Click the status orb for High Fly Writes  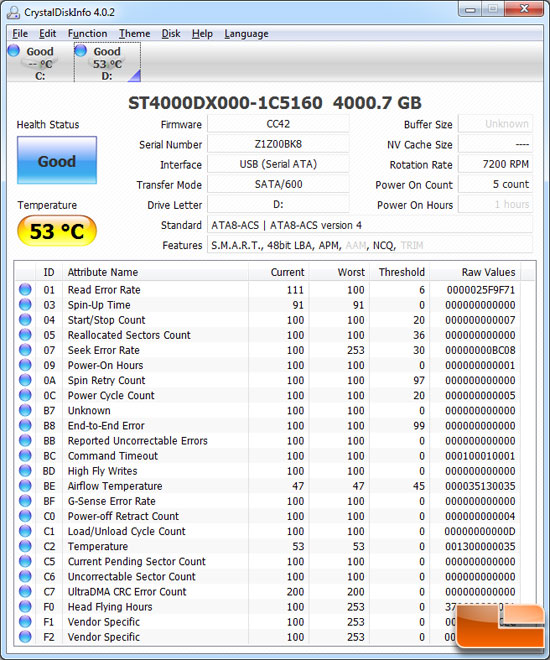click(25, 471)
